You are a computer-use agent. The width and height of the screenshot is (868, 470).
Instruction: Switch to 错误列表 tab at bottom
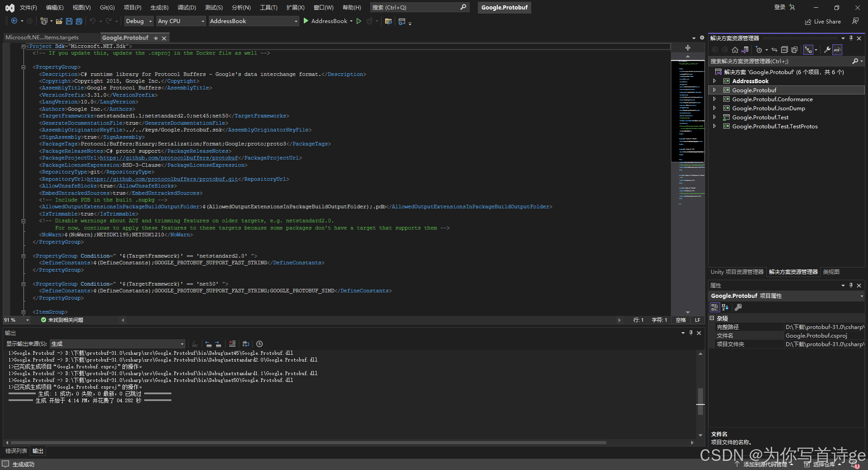[16, 451]
